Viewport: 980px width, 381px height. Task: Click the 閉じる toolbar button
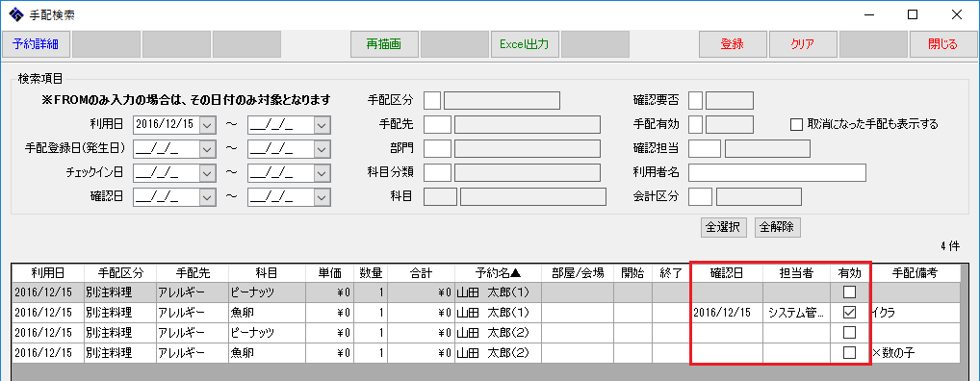[x=941, y=44]
